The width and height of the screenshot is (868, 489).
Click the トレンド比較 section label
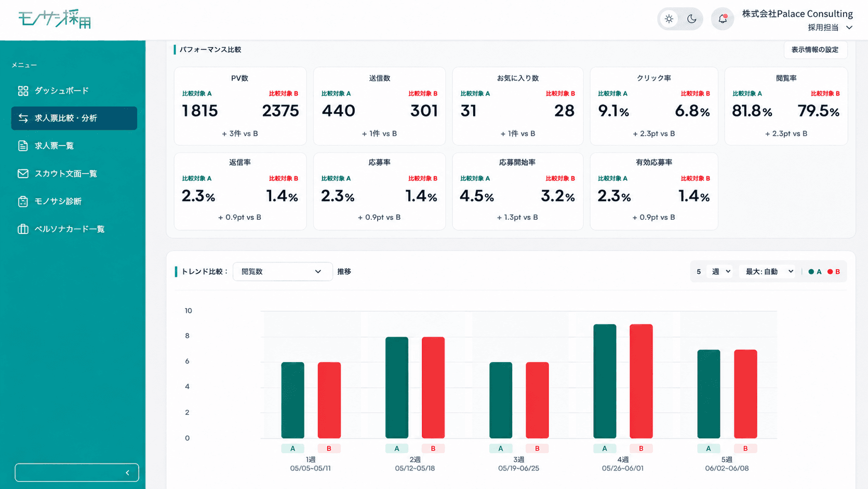(x=204, y=272)
